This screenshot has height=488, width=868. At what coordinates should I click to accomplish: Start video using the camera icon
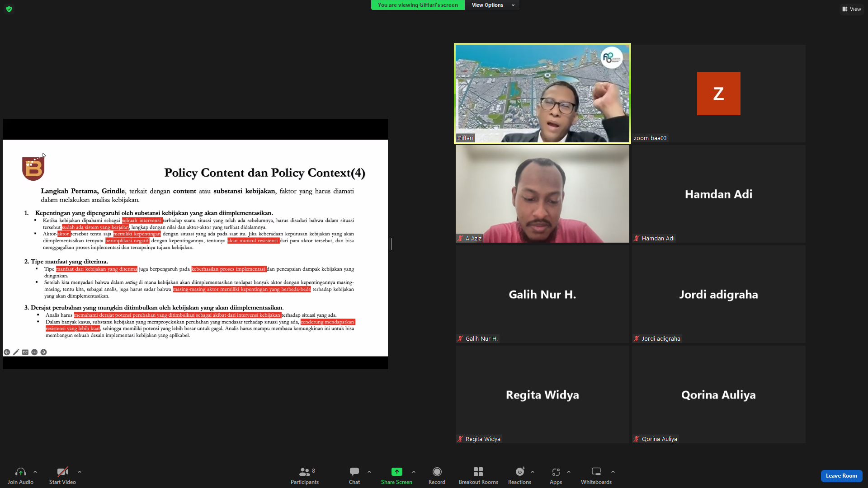(62, 472)
